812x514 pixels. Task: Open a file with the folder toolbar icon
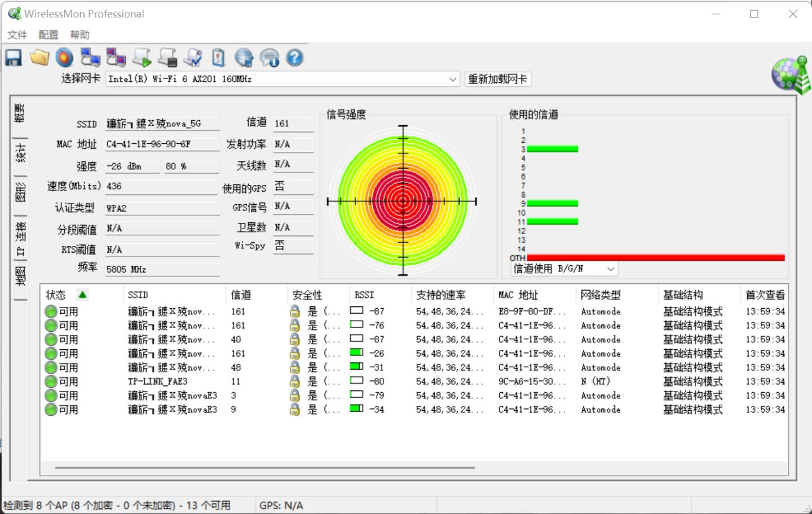point(39,58)
